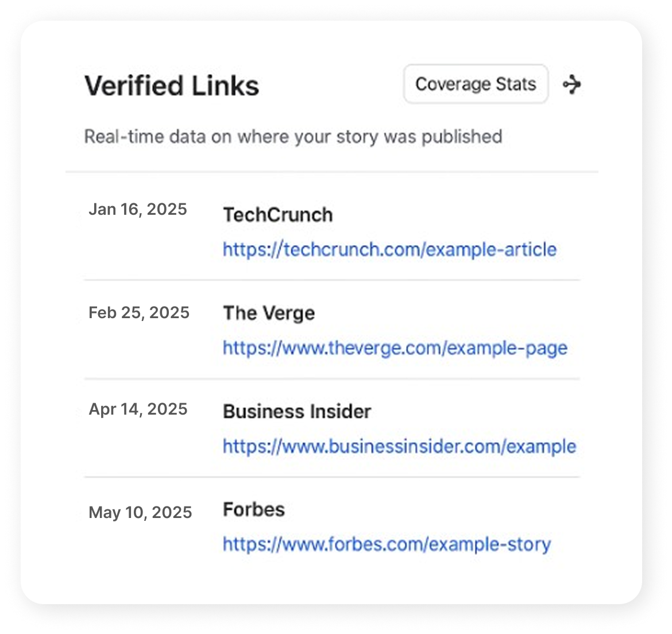Open the Coverage Stats button
This screenshot has height=634, width=672.
click(x=476, y=84)
